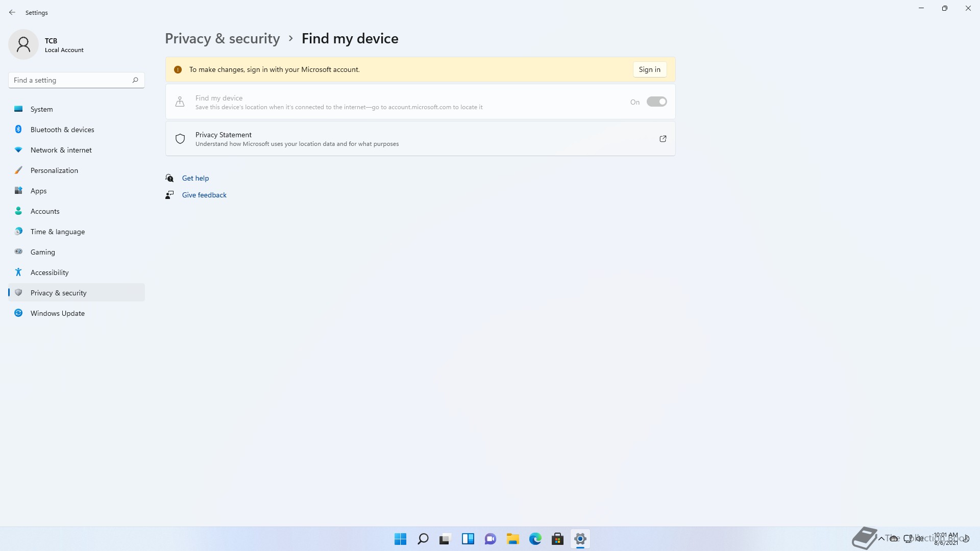This screenshot has width=980, height=551.
Task: Open Accounts settings
Action: pos(77,211)
